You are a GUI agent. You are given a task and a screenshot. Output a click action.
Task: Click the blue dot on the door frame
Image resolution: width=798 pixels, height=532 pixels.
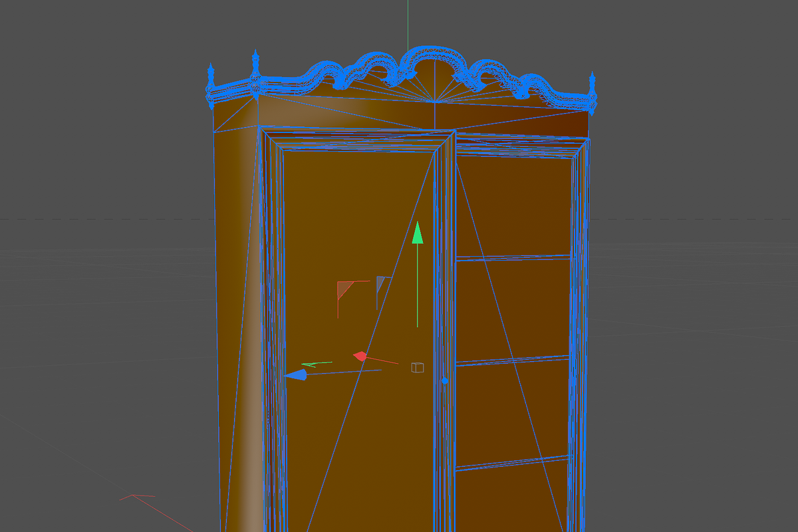coord(445,381)
